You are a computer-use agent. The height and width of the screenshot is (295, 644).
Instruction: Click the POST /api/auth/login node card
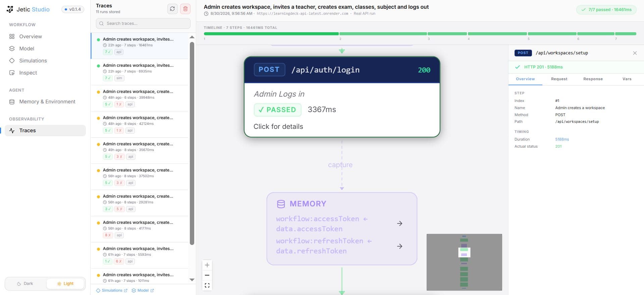[x=342, y=97]
